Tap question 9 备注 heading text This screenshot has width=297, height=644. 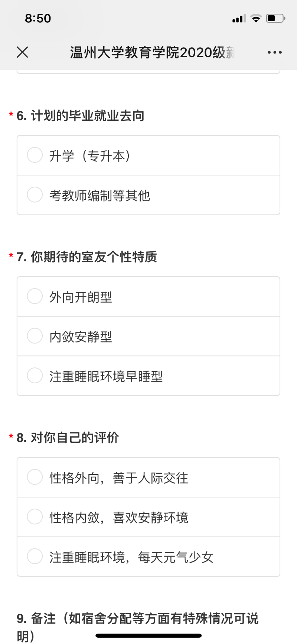tap(137, 619)
